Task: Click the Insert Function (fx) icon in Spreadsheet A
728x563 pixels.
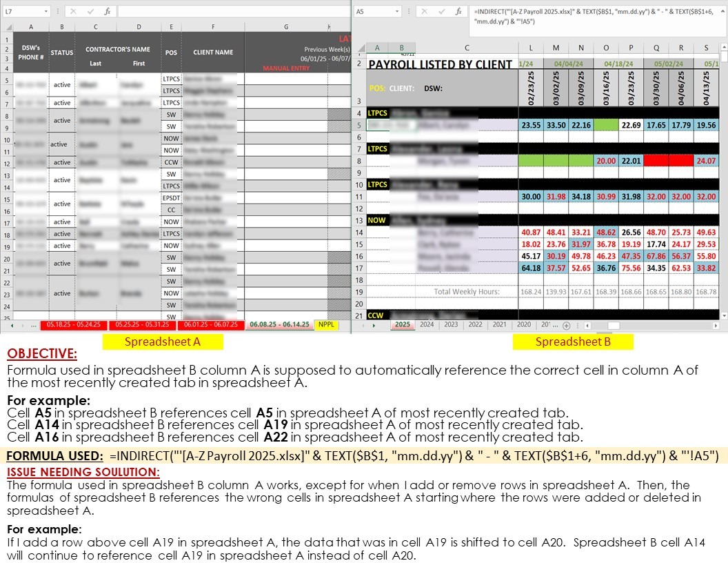Action: click(108, 11)
